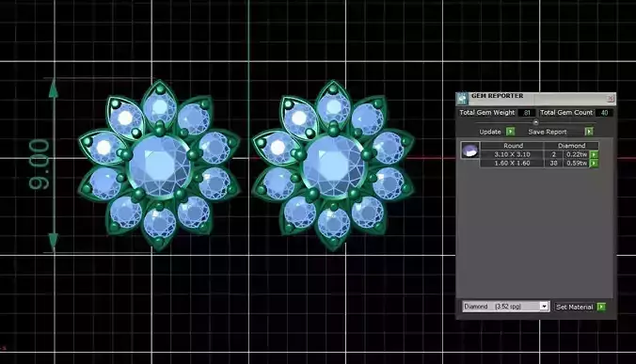Click the Round column header
The width and height of the screenshot is (636, 364).
tap(513, 146)
